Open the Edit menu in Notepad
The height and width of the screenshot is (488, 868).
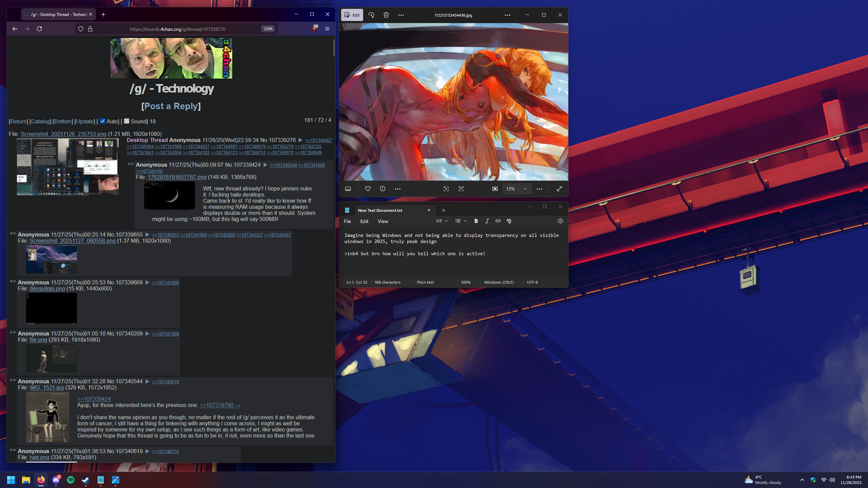click(364, 221)
